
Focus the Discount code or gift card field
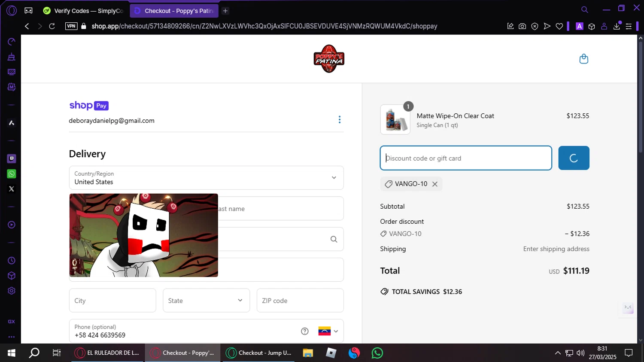click(x=466, y=158)
